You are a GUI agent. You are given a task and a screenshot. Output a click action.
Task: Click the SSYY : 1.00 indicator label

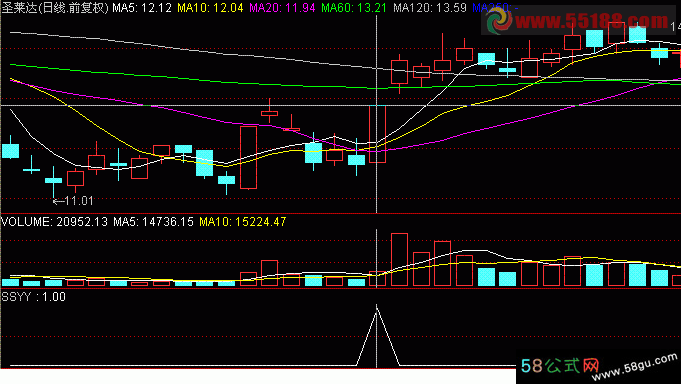point(33,297)
